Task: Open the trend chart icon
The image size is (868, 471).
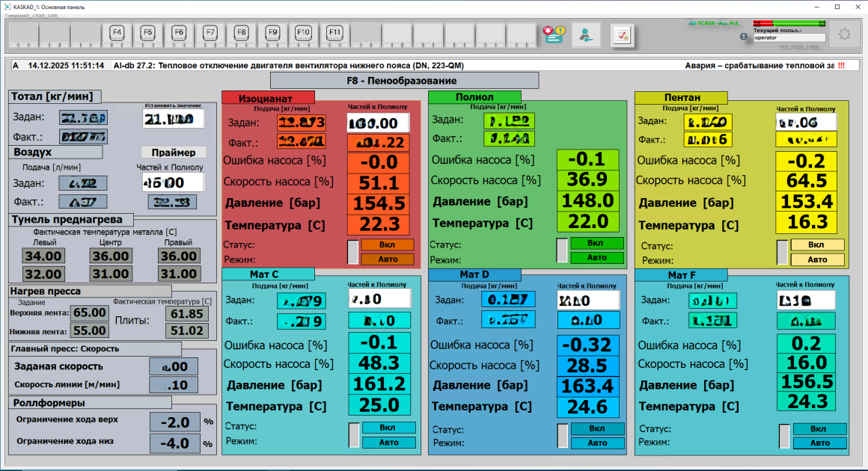Action: click(x=623, y=34)
